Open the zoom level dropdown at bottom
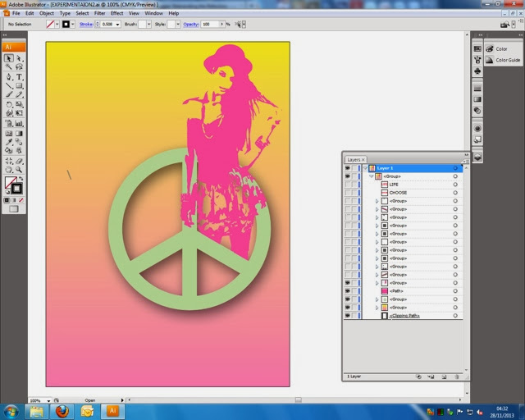This screenshot has width=525, height=420. (48, 400)
